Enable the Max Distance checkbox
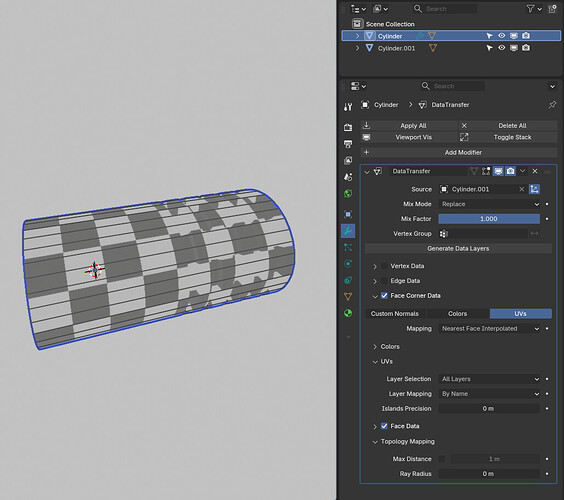Viewport: 564px width, 500px height. point(442,459)
